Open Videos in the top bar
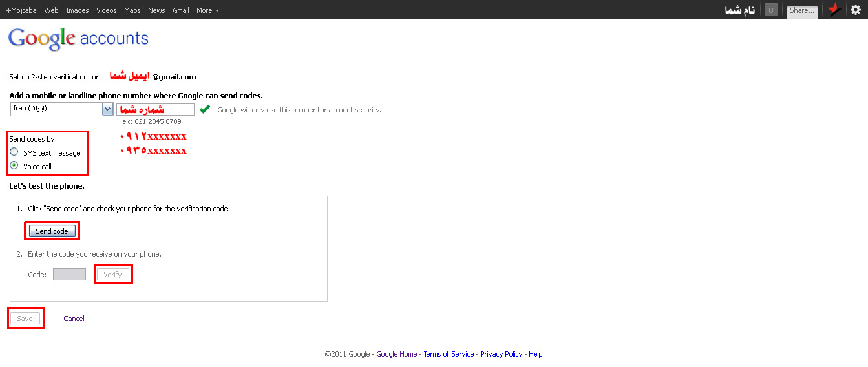868x367 pixels. (107, 10)
